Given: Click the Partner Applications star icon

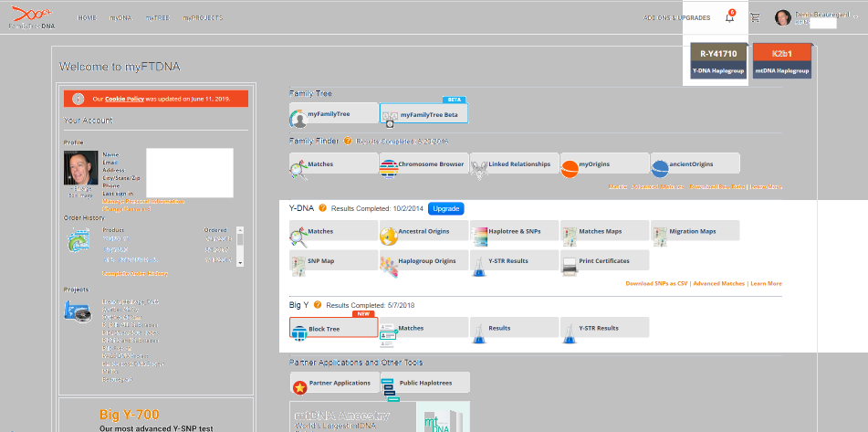Looking at the screenshot, I should (x=299, y=387).
